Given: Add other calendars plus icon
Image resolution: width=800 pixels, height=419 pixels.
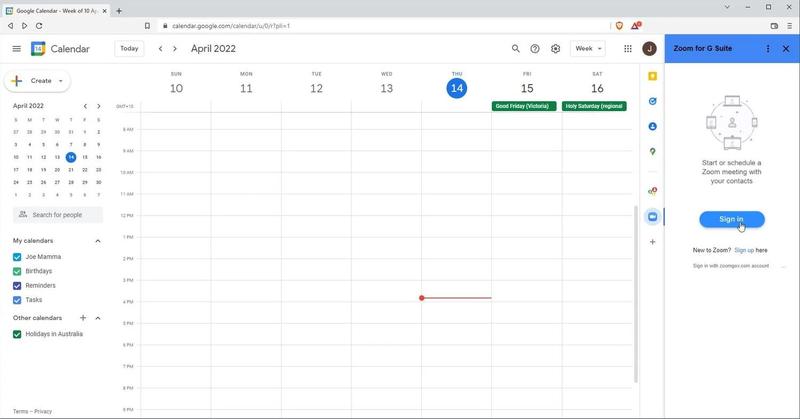Looking at the screenshot, I should pyautogui.click(x=83, y=318).
